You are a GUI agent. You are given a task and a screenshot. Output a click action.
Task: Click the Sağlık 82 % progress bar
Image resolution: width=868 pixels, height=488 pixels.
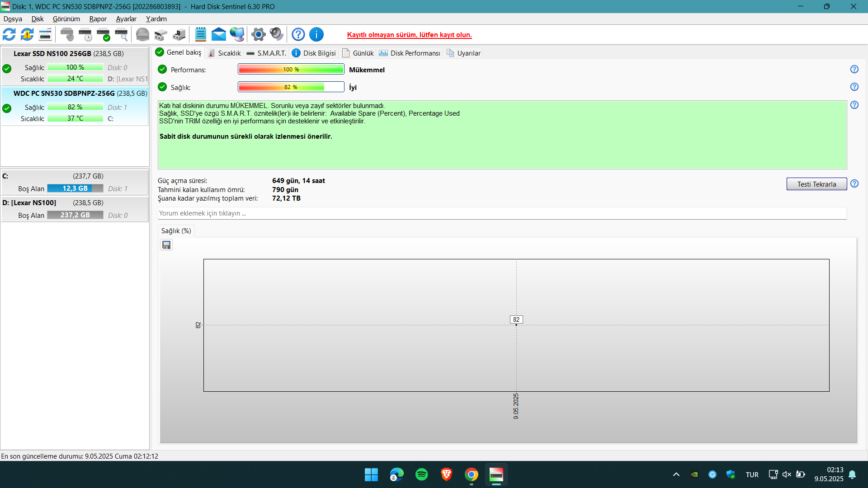point(291,87)
